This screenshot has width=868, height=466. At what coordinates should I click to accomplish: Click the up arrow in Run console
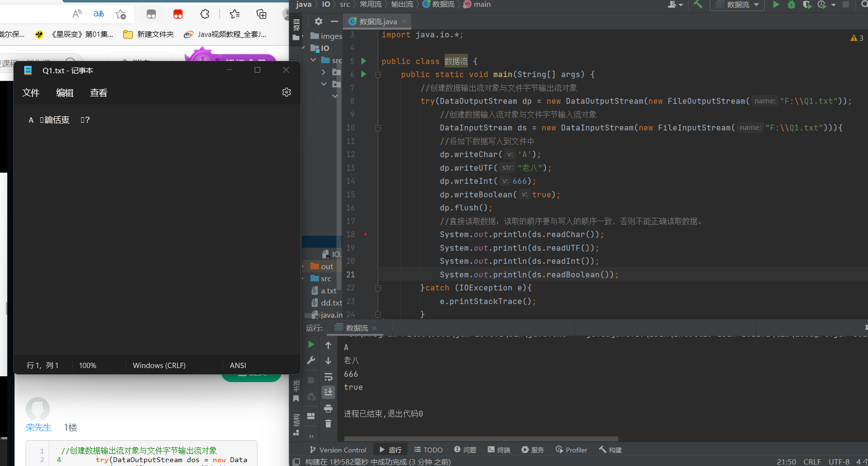(x=328, y=345)
